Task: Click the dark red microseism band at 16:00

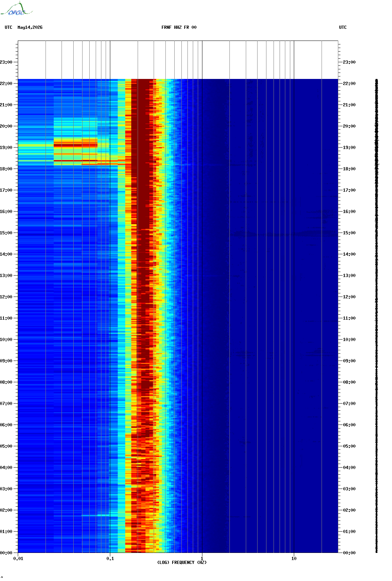Action: (145, 212)
